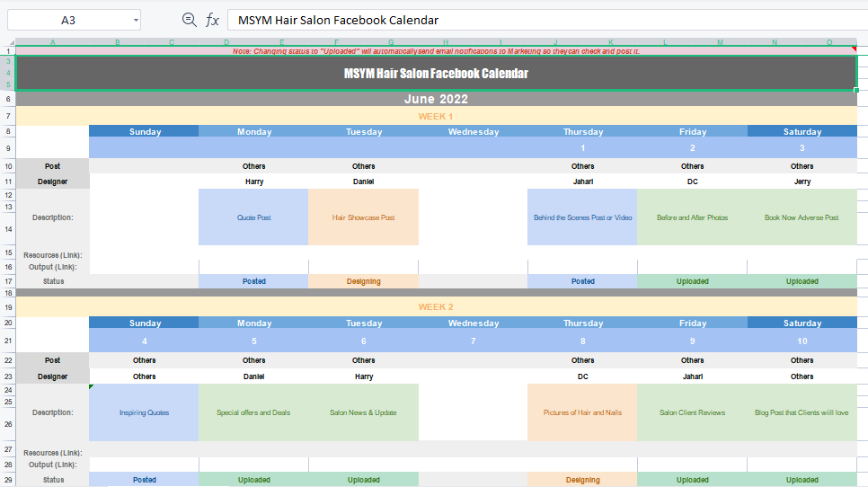Select Pictures of Hair and Nails cell

[x=582, y=412]
